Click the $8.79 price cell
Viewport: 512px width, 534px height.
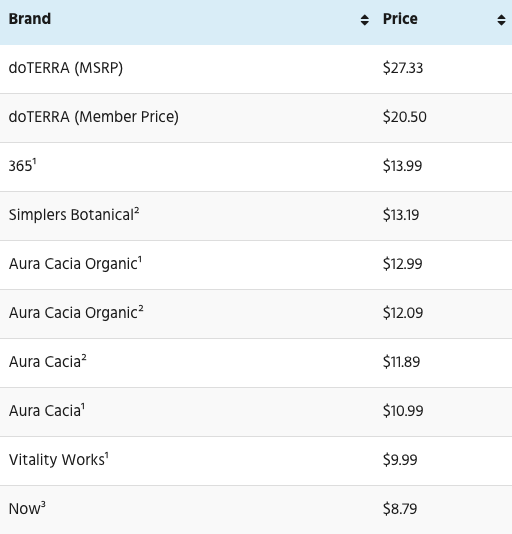(x=400, y=509)
